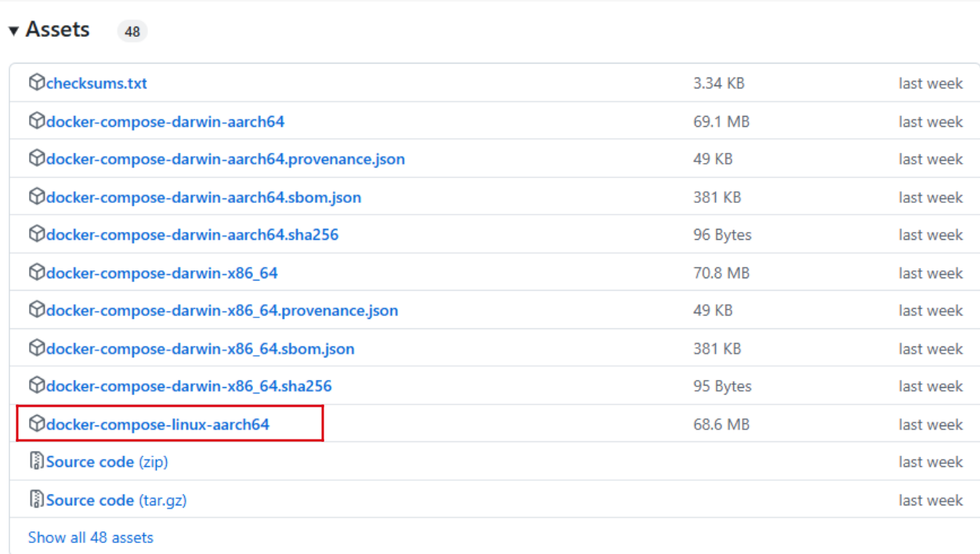Click 49 KB size in darwin-x86_64.provenance.json row

(x=713, y=310)
